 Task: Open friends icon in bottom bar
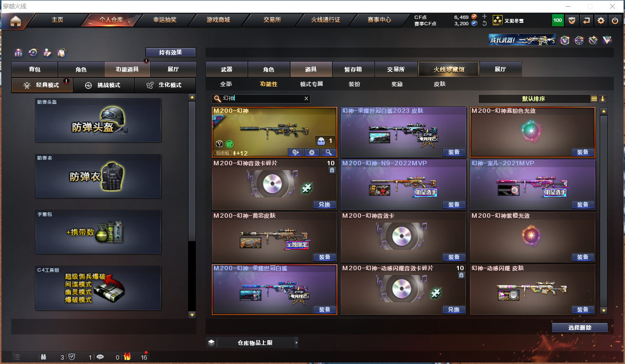pos(43,357)
